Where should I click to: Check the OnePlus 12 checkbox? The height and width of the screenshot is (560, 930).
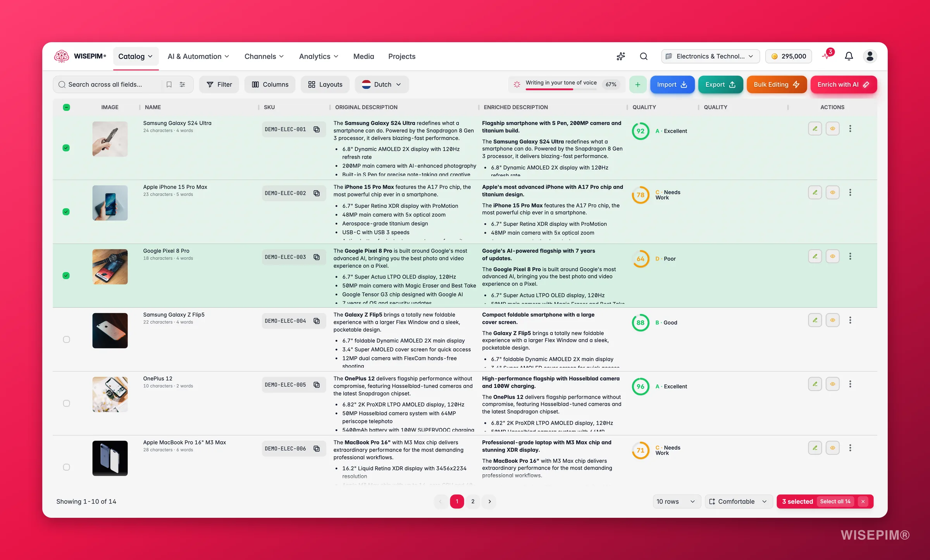(x=66, y=403)
